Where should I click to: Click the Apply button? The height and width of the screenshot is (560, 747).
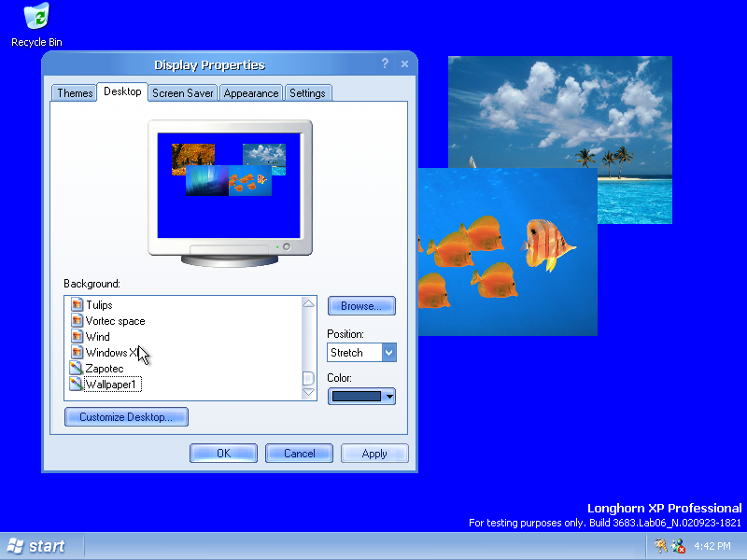[374, 453]
